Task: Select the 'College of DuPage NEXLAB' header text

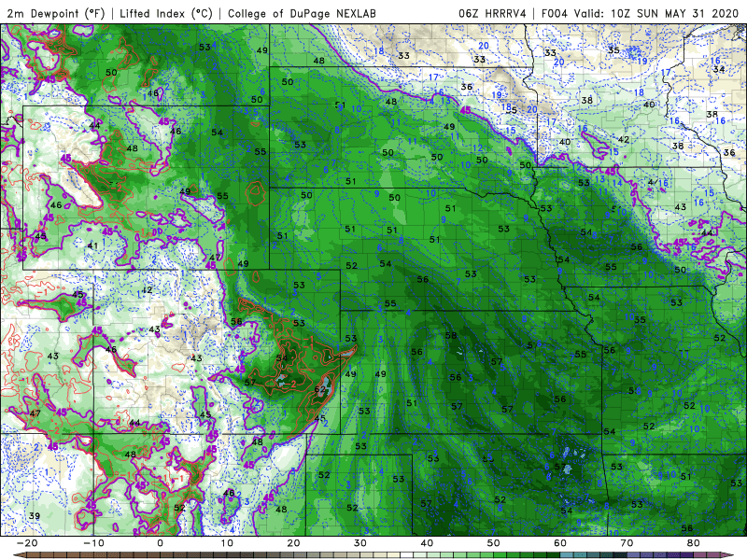Action: point(302,13)
